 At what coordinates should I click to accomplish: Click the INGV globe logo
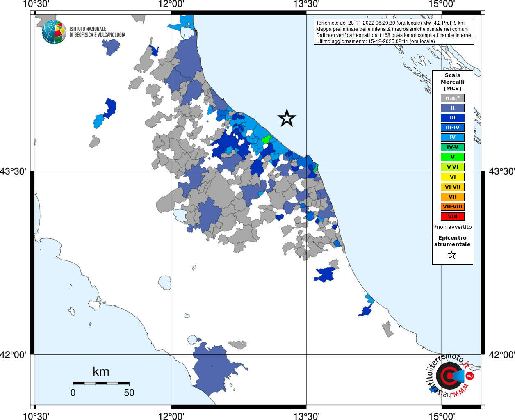click(54, 32)
